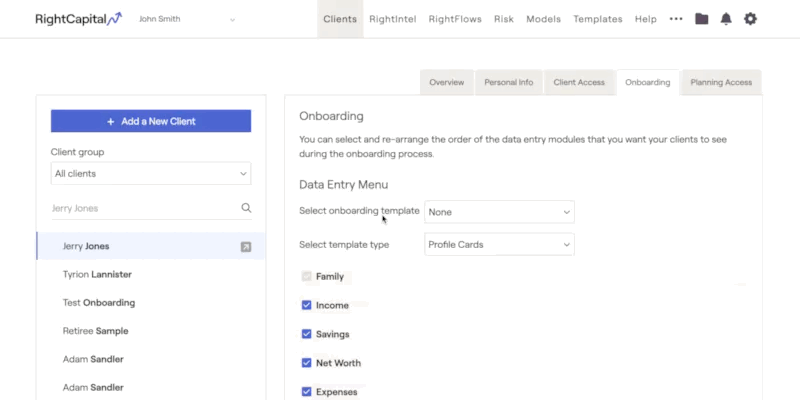Click the RightCapital logo
800x400 pixels.
pos(79,19)
